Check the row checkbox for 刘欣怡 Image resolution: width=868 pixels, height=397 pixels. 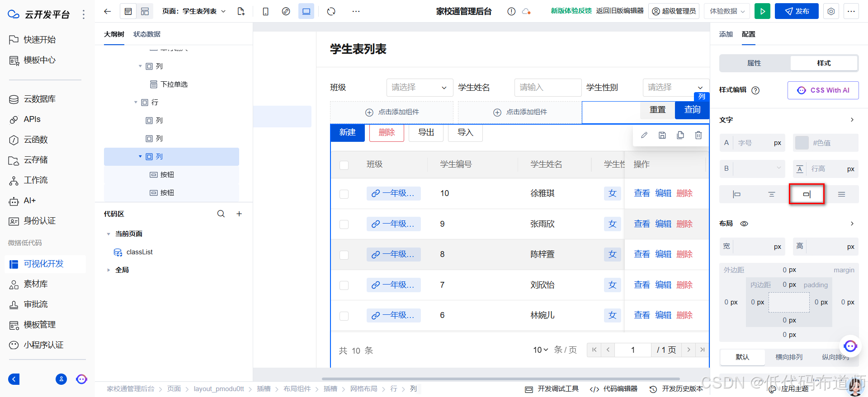point(344,285)
